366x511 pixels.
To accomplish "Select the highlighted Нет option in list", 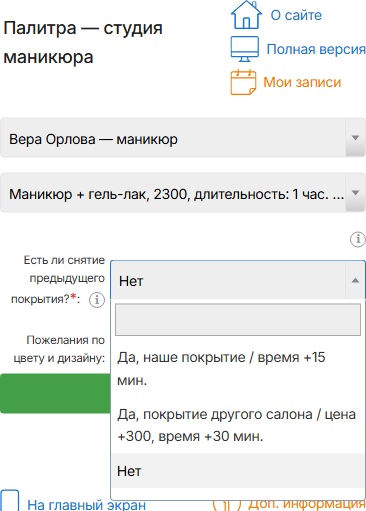I will tap(238, 471).
